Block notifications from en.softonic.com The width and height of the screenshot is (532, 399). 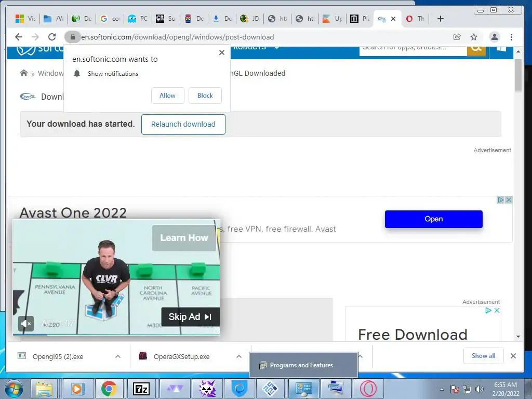pos(205,96)
